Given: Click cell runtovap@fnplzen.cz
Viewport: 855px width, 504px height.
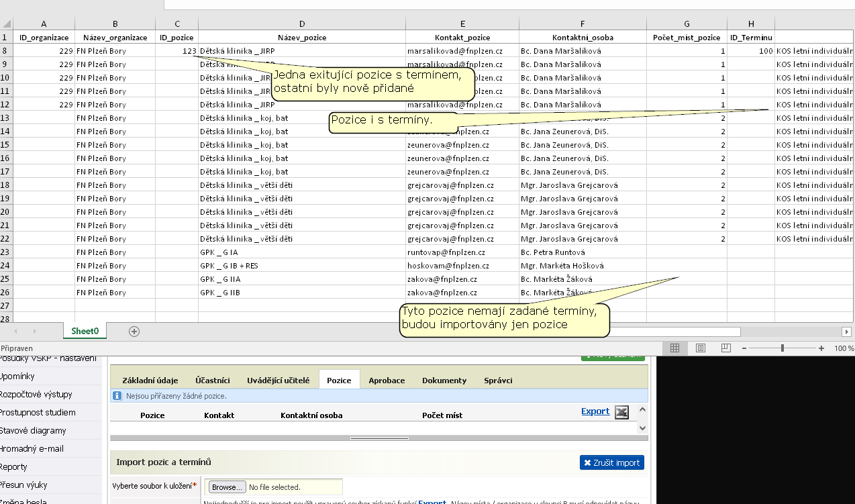Looking at the screenshot, I should pyautogui.click(x=462, y=252).
